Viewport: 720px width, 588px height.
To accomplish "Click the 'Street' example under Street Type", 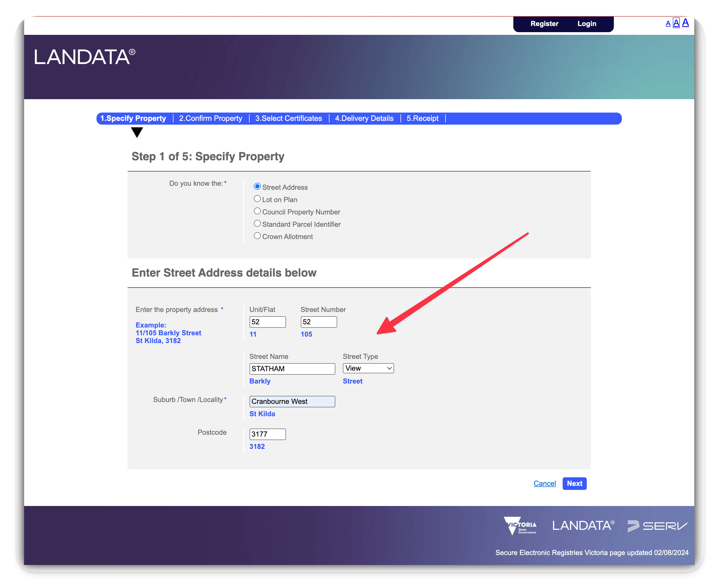I will click(352, 381).
